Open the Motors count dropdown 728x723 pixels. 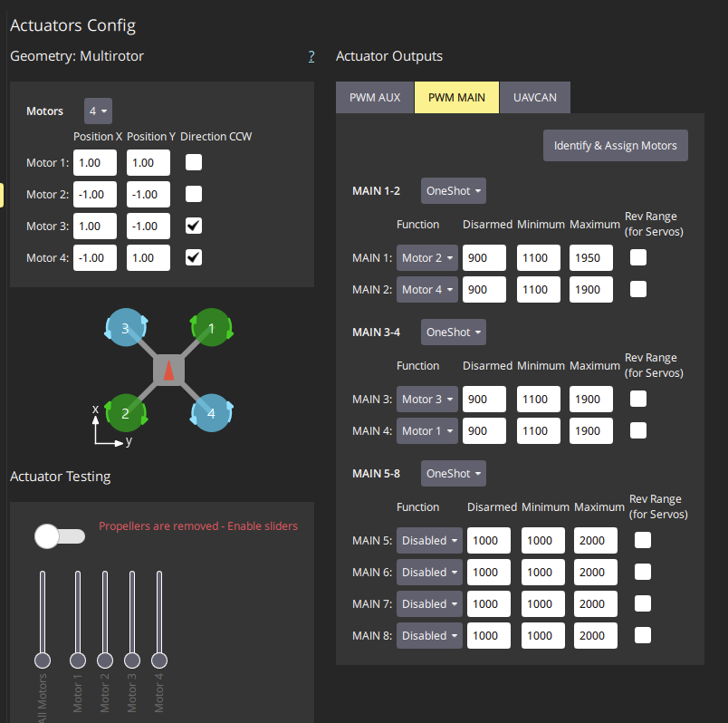coord(98,111)
